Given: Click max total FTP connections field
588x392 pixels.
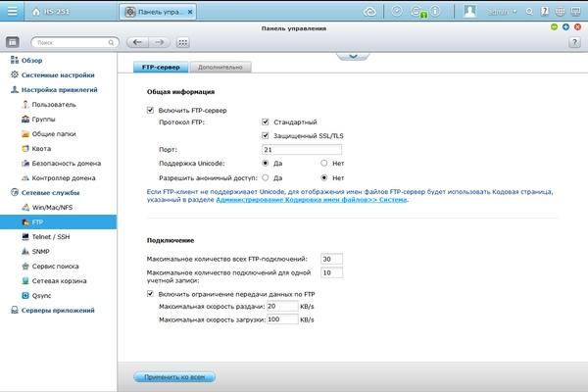Looking at the screenshot, I should pos(331,259).
